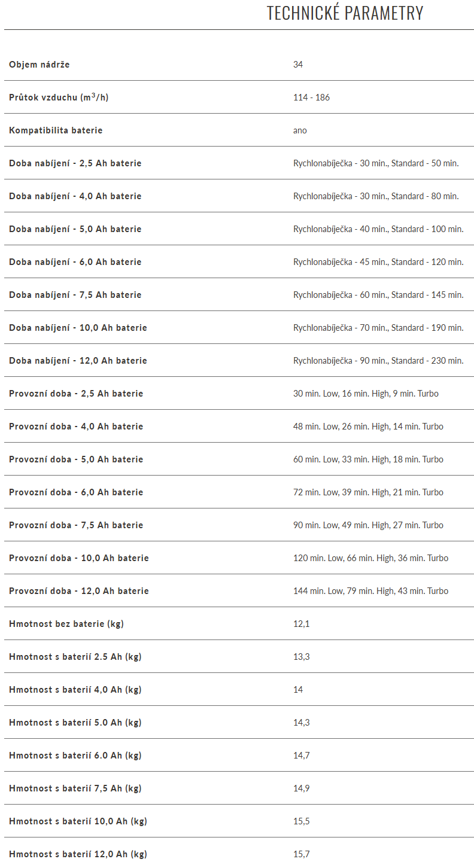Click the 13,3 weight value
Image resolution: width=474 pixels, height=868 pixels.
(302, 657)
